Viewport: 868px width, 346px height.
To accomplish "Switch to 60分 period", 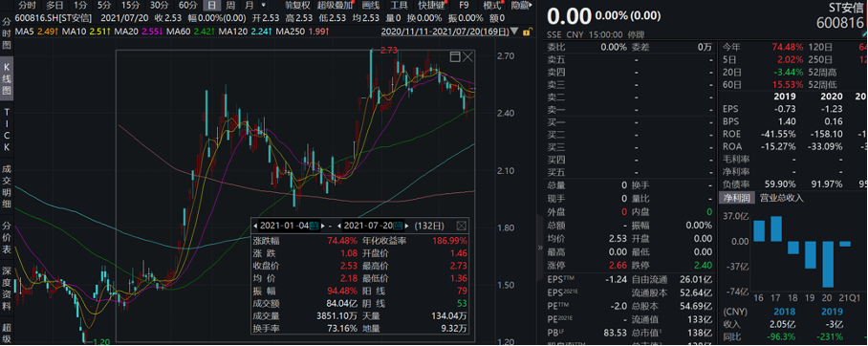I will coord(188,6).
